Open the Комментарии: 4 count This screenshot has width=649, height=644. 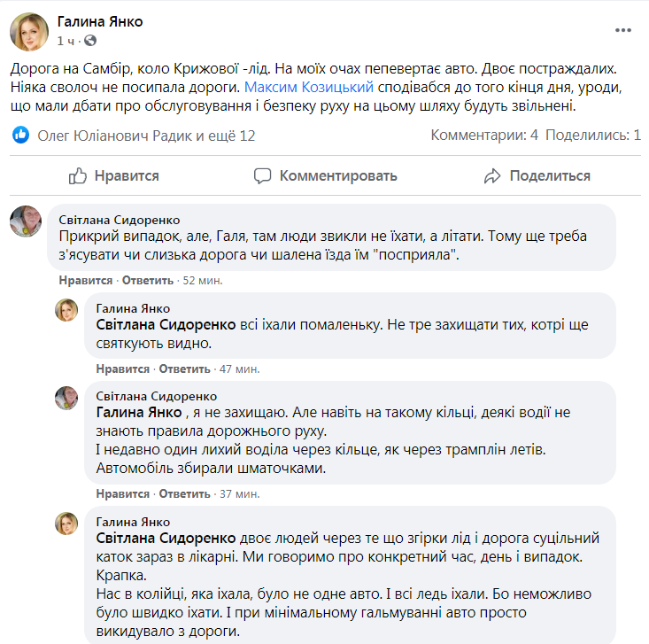484,136
